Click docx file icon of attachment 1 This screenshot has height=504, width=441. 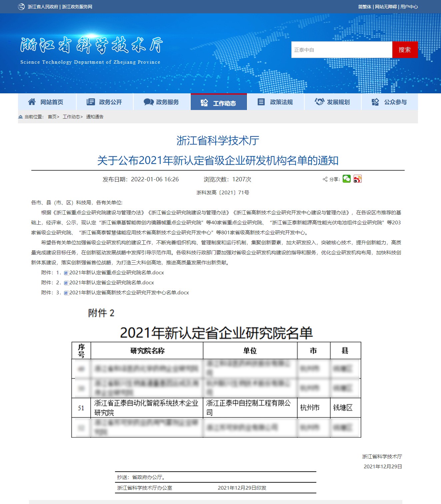(66, 273)
